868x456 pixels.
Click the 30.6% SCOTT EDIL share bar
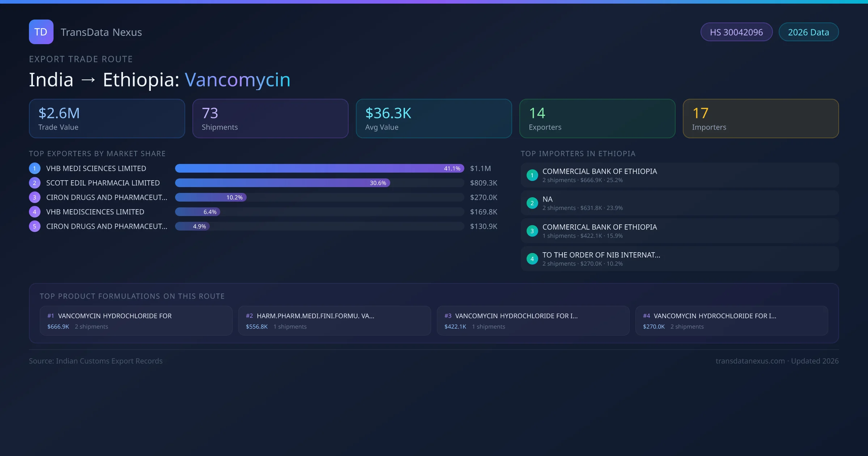(x=282, y=183)
